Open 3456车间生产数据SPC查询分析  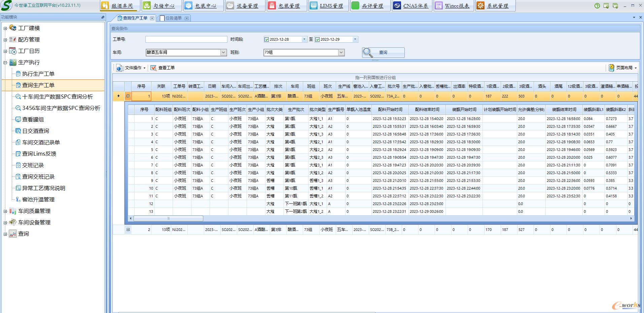pos(61,108)
